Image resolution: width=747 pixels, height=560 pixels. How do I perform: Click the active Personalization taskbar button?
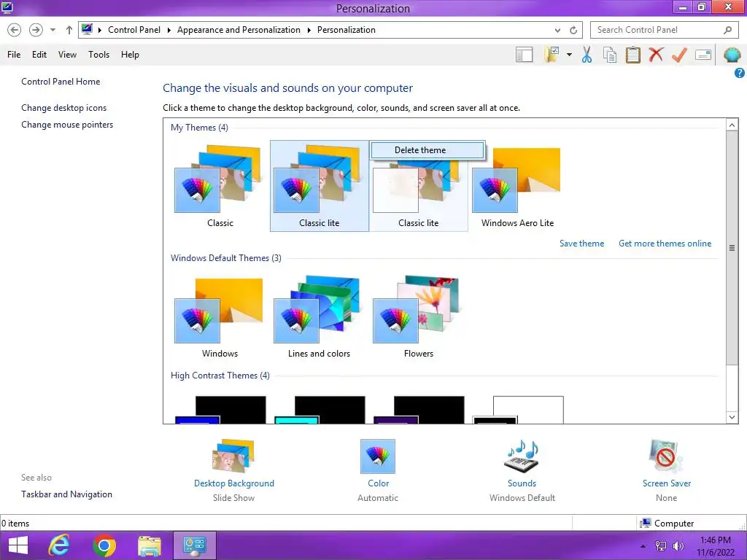[194, 545]
